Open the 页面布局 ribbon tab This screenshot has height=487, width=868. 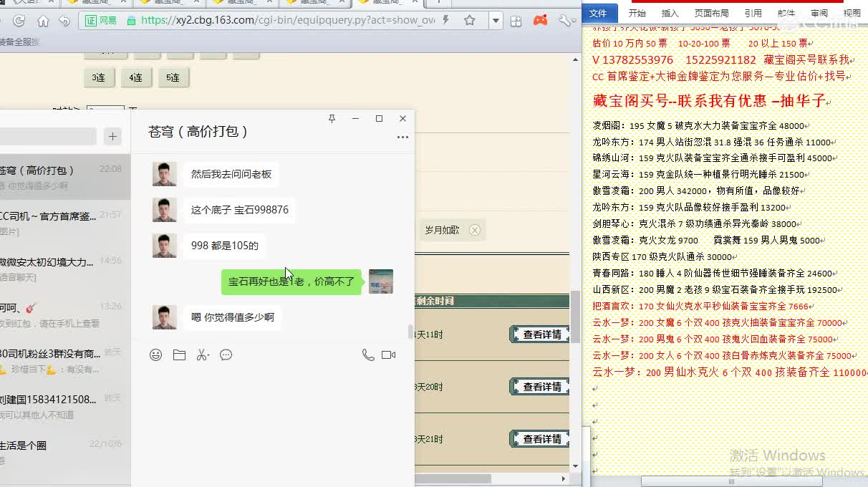tap(711, 13)
